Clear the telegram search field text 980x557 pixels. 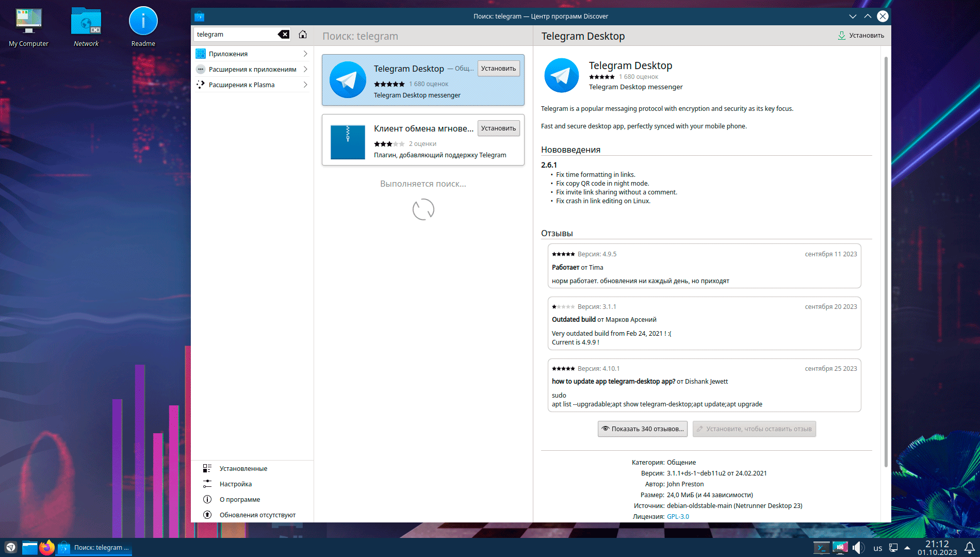(x=284, y=35)
